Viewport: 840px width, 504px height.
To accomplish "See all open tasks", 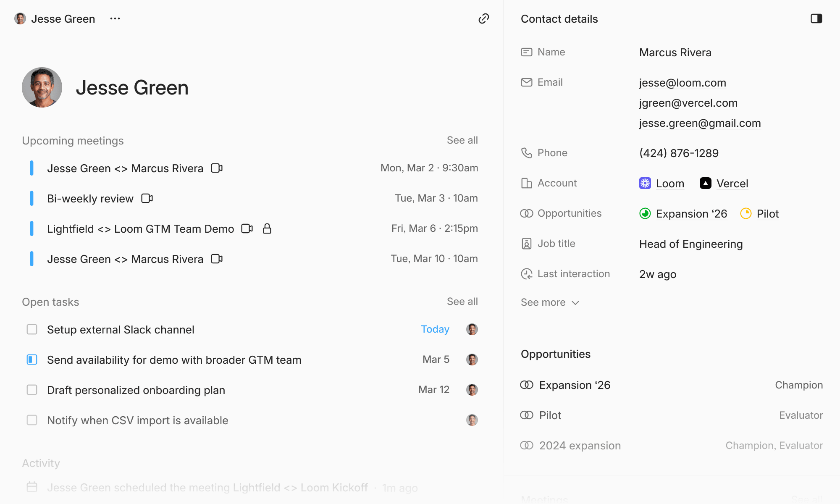I will click(462, 302).
